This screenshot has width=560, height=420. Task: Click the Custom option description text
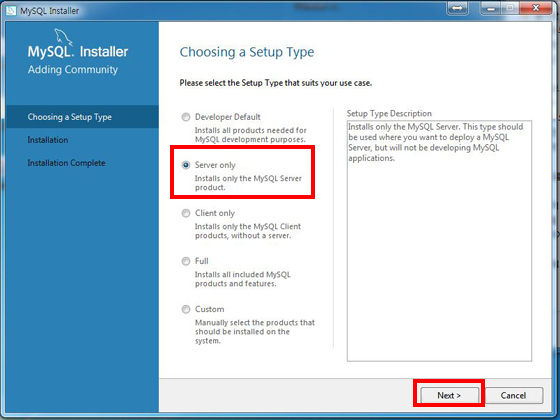[255, 332]
